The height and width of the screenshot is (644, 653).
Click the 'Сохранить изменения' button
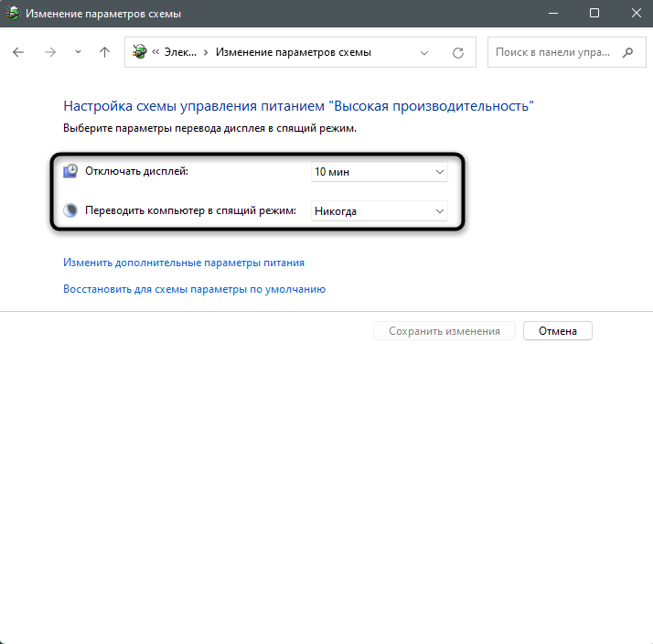point(444,331)
